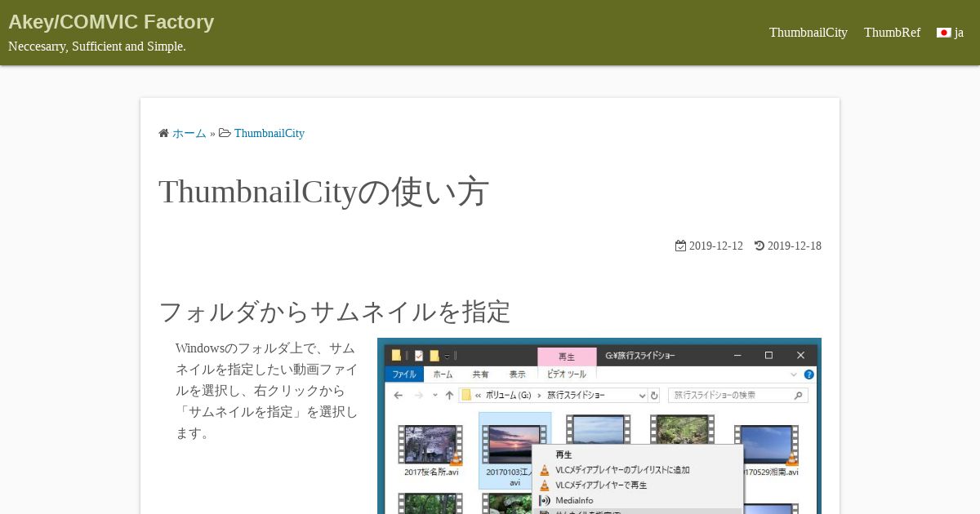Collapse the Explorer ribbon with the chevron
980x514 pixels.
(794, 374)
